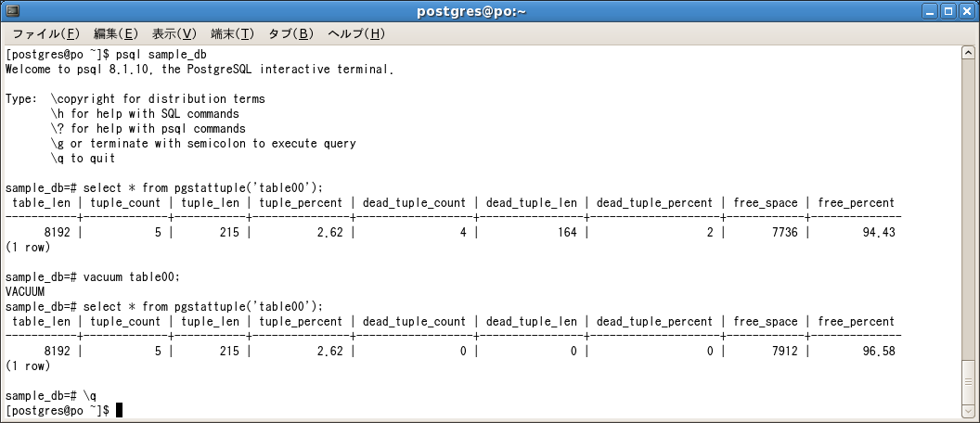Open the 表示(V) menu

pyautogui.click(x=174, y=33)
